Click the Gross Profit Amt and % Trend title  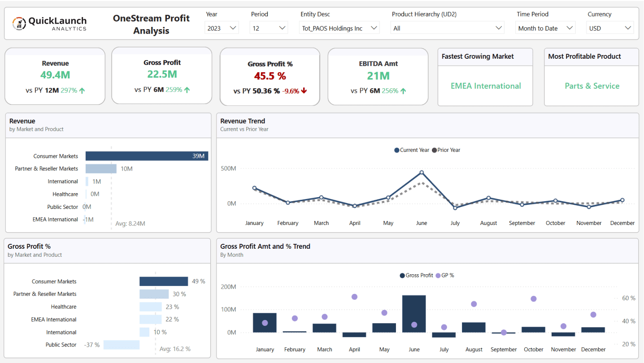(x=265, y=246)
